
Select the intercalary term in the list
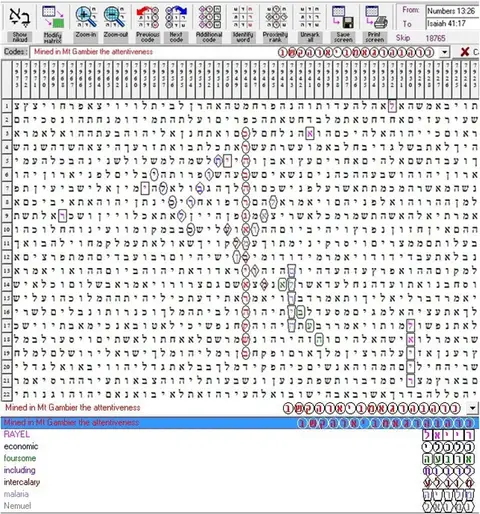coord(22,482)
